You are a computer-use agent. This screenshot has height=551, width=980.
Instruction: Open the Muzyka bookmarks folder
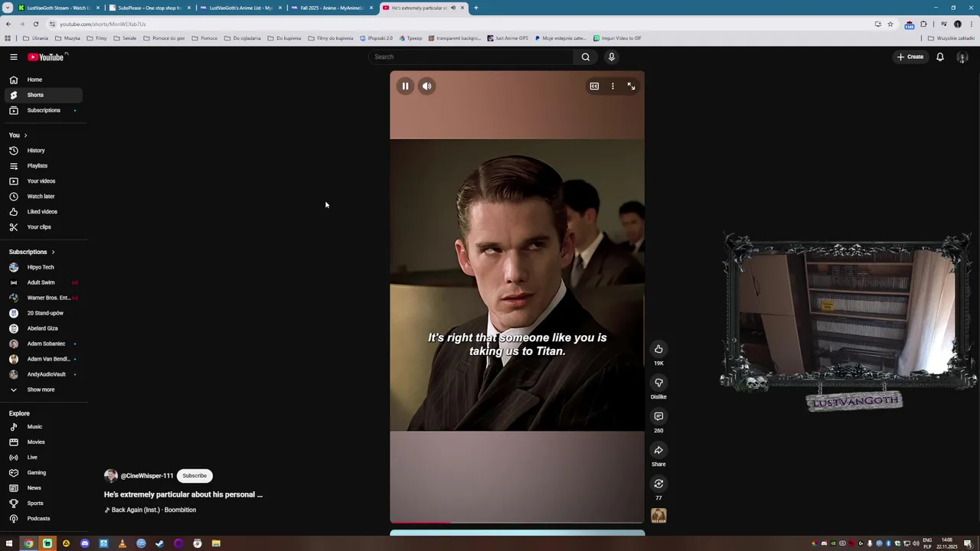67,38
